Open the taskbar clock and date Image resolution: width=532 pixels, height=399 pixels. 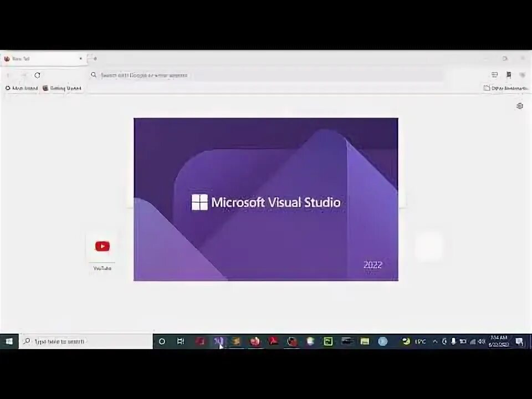click(x=499, y=341)
